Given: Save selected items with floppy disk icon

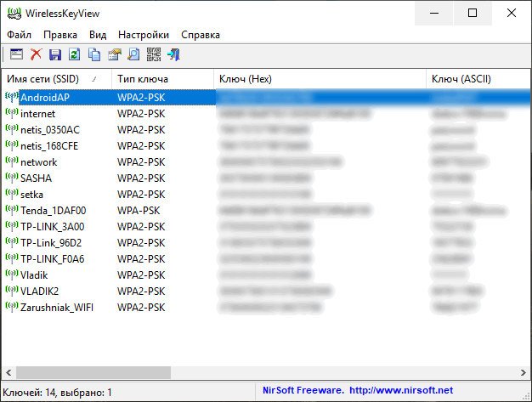Looking at the screenshot, I should 55,54.
